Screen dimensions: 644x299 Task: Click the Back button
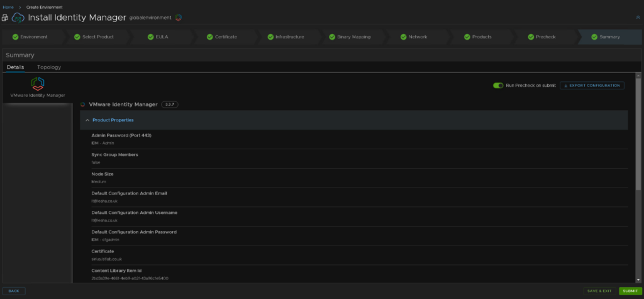coord(14,291)
